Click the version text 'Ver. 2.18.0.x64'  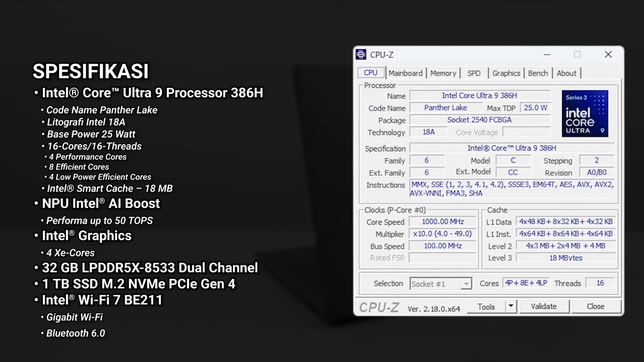[434, 309]
